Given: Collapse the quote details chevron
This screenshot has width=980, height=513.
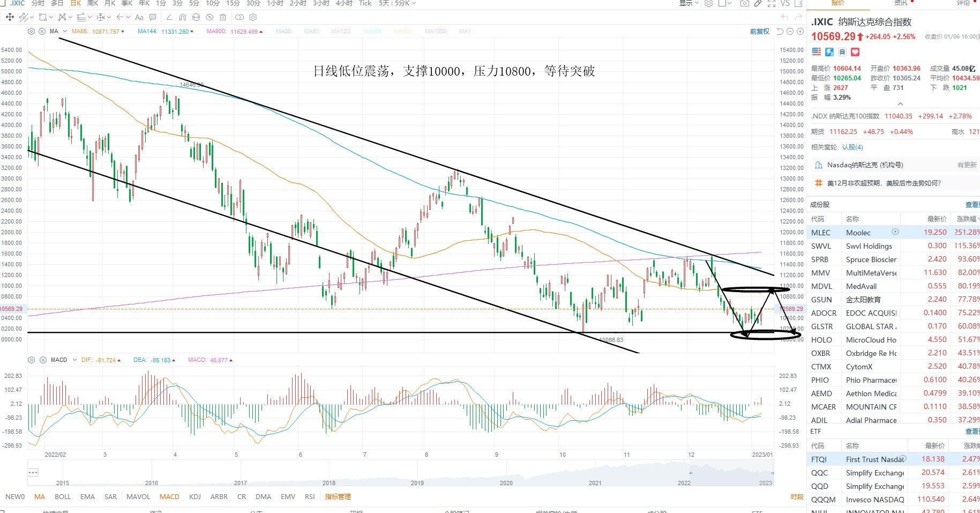Looking at the screenshot, I should point(900,103).
